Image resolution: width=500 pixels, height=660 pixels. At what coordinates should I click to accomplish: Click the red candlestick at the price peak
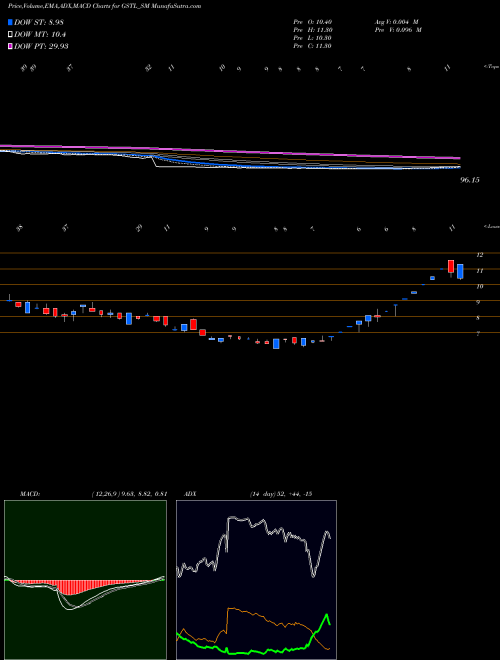(x=451, y=267)
